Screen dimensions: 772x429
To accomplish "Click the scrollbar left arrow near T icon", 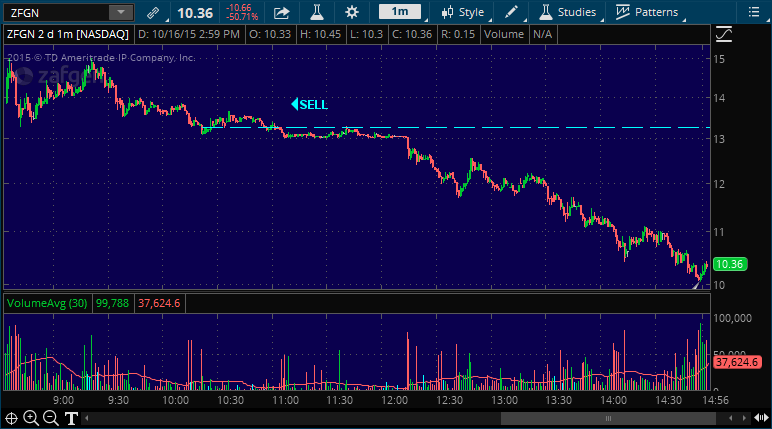I will (87, 418).
